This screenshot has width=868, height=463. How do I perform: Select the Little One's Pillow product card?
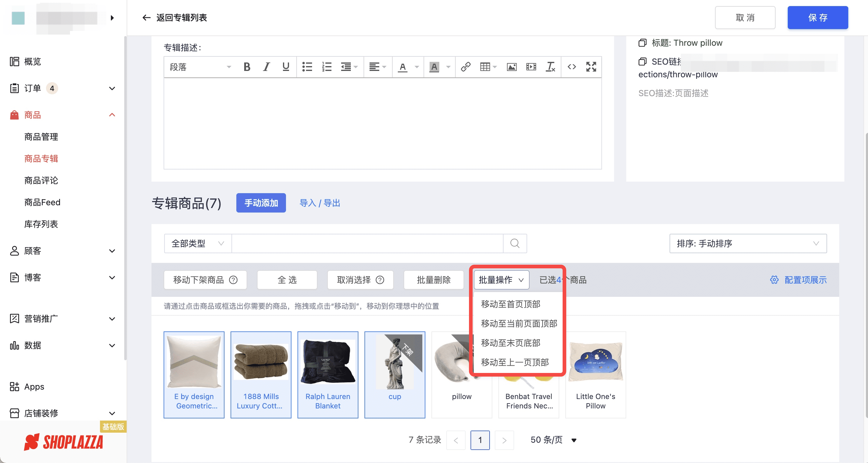(x=595, y=375)
